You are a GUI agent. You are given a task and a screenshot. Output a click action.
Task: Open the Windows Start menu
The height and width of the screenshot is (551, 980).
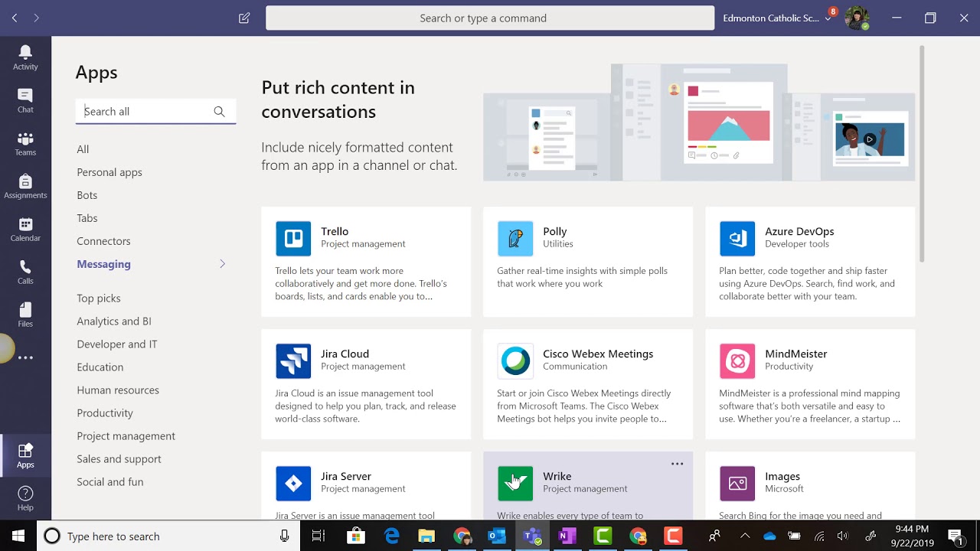pos(18,536)
